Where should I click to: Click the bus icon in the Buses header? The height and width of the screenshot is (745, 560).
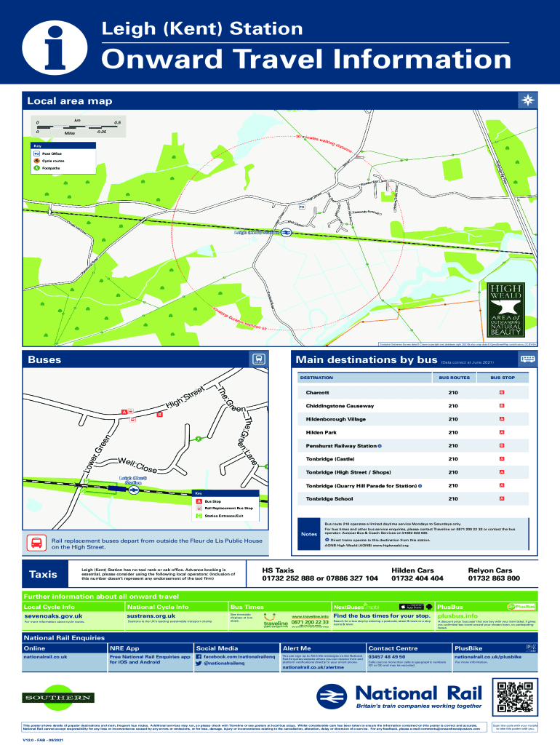pyautogui.click(x=258, y=359)
